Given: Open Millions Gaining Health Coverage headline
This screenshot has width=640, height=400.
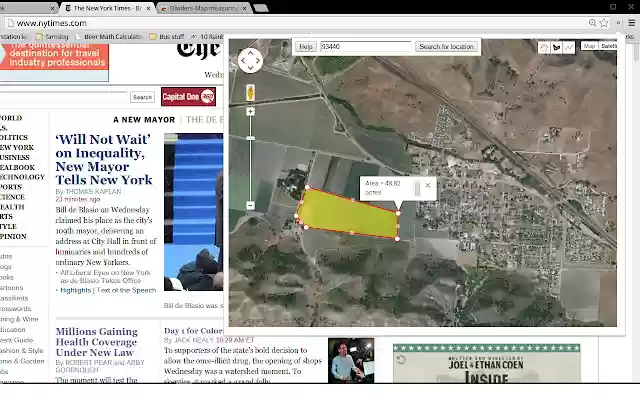Looking at the screenshot, I should click(97, 342).
